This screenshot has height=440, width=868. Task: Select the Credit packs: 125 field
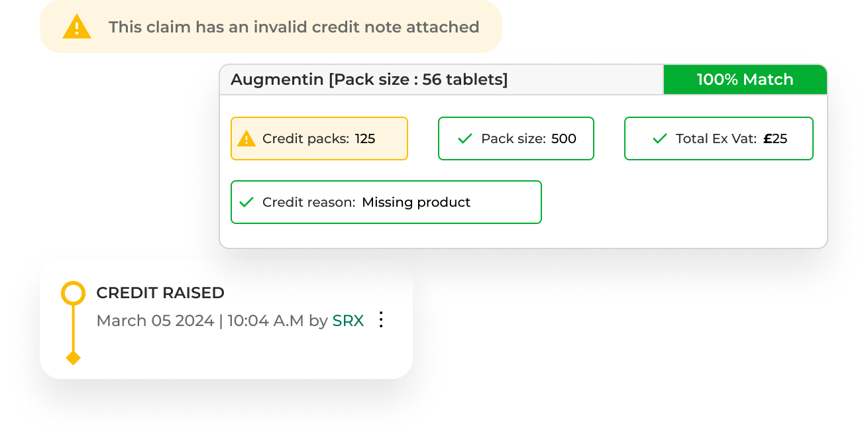319,138
